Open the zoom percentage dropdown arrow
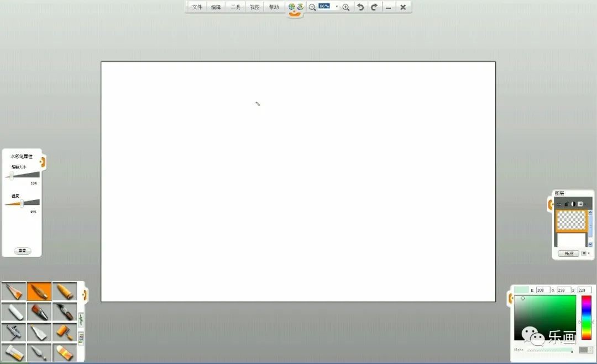The image size is (597, 364). click(337, 7)
